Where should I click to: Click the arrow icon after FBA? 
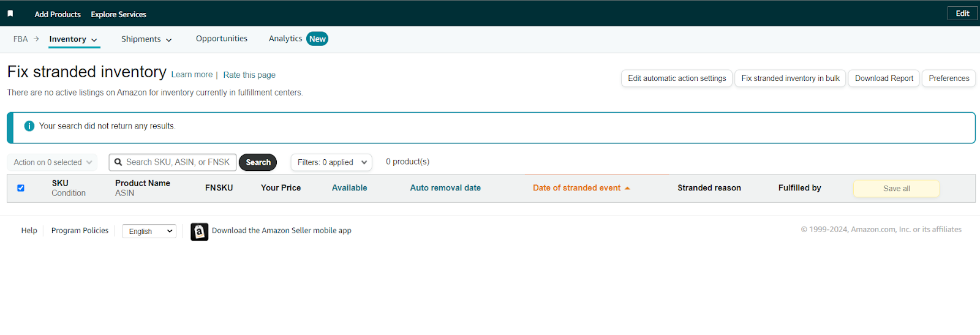tap(36, 39)
